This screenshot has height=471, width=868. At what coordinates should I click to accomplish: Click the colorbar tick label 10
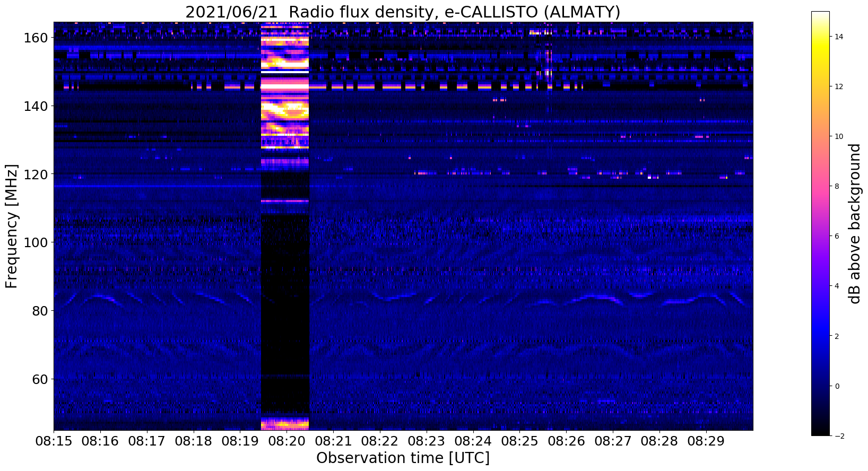click(838, 136)
